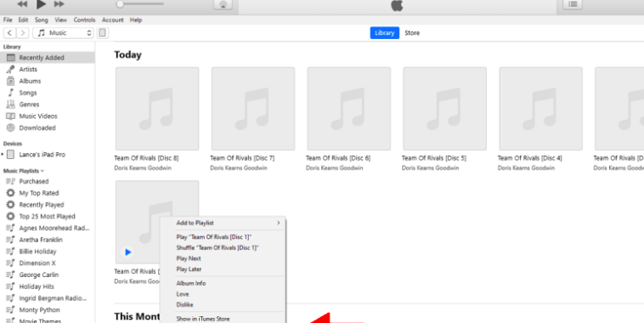The image size is (644, 323).
Task: Choose Shuffle "Team Of Rivals [Disc 1]"
Action: click(x=223, y=247)
